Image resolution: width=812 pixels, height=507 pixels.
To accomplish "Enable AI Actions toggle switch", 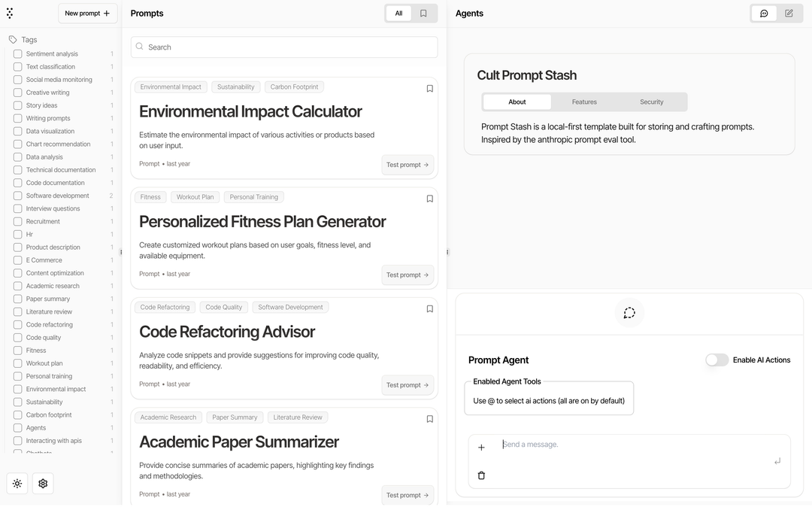I will coord(717,360).
